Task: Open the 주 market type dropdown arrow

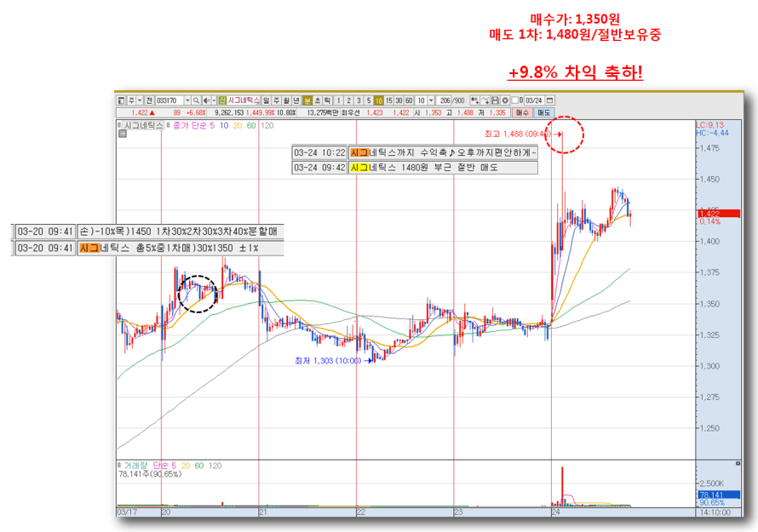Action: coord(140,100)
